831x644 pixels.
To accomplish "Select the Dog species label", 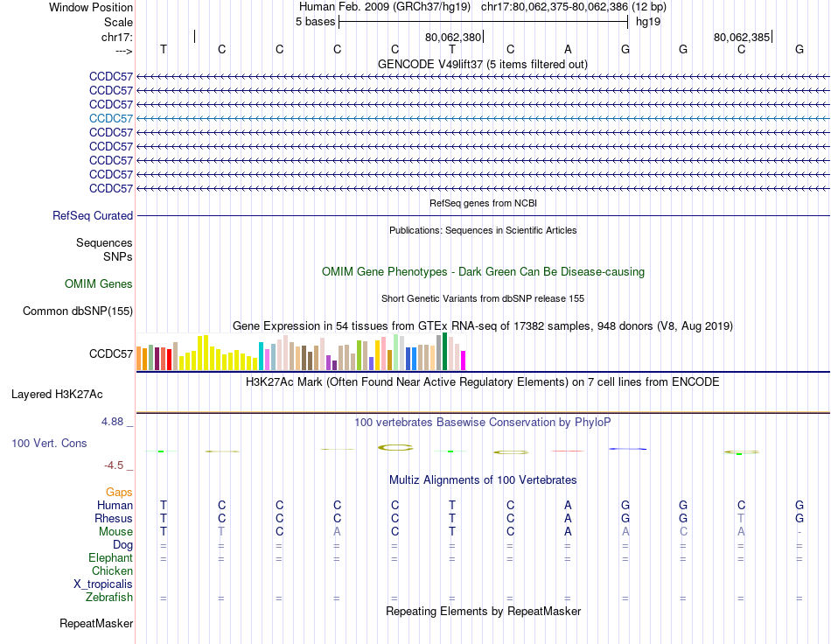I will 122,545.
